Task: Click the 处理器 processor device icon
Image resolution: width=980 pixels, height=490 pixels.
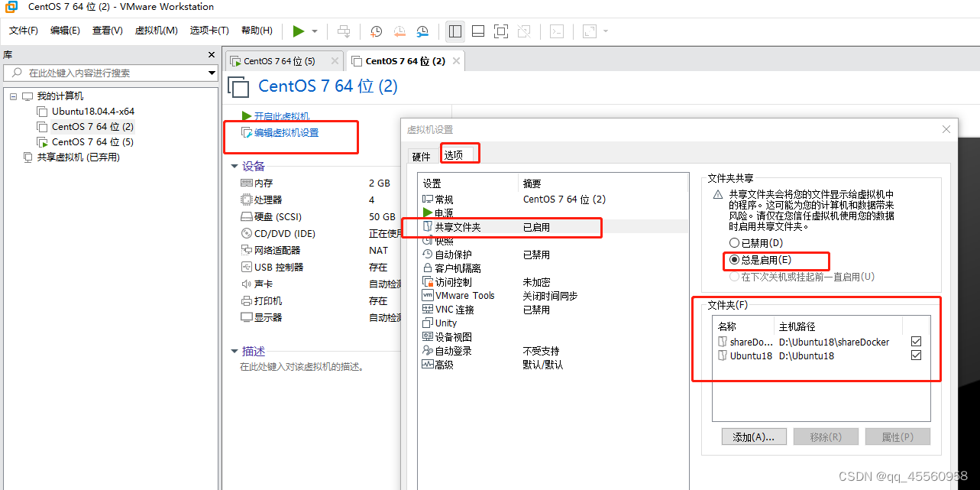Action: click(x=247, y=200)
